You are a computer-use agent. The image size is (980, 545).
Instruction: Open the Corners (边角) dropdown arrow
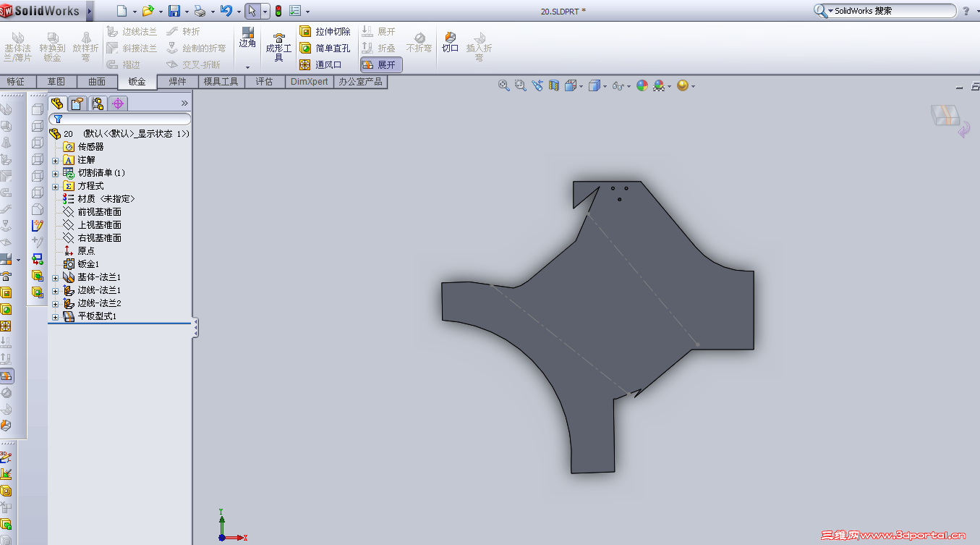(247, 67)
